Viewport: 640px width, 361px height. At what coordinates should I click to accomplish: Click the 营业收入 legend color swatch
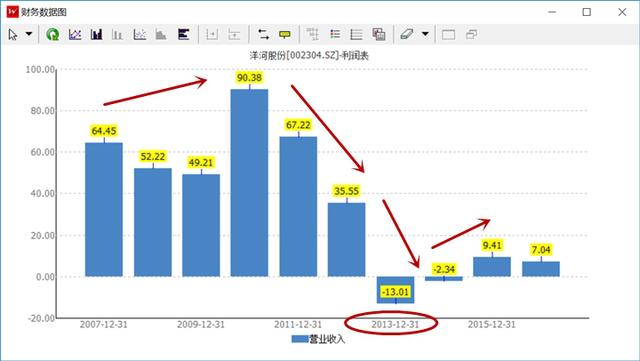pos(300,339)
